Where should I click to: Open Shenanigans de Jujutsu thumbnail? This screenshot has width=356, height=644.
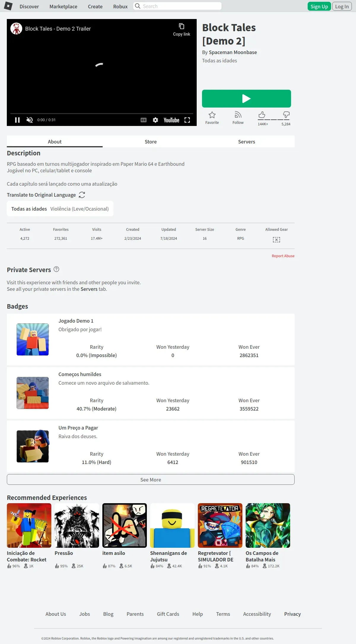pos(172,525)
